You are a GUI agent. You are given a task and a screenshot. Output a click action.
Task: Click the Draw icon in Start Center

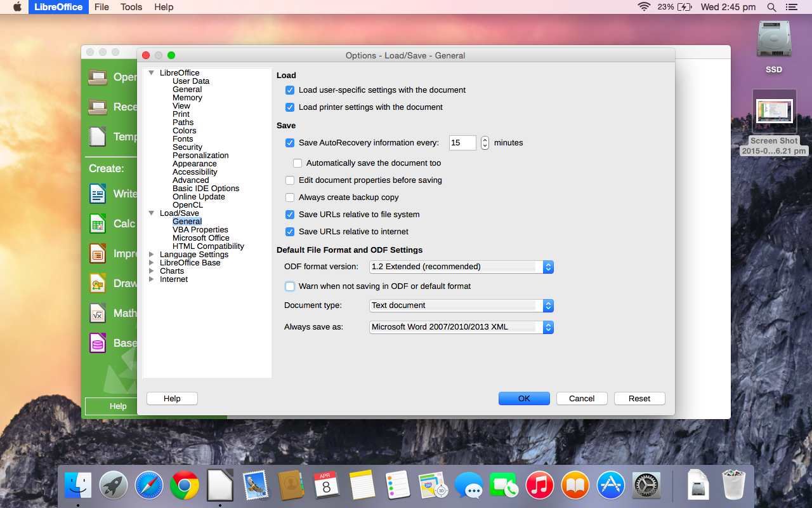[x=98, y=283]
